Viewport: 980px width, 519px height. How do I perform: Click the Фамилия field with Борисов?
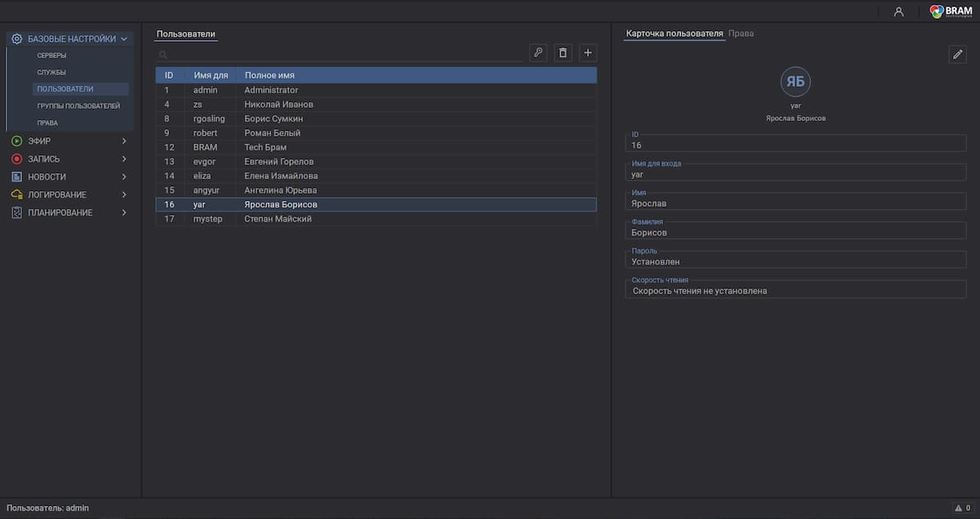click(x=795, y=230)
